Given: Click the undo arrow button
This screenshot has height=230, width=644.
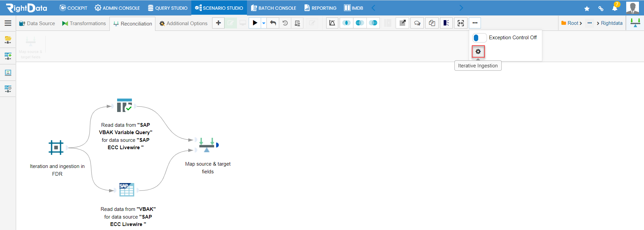Looking at the screenshot, I should coord(273,23).
